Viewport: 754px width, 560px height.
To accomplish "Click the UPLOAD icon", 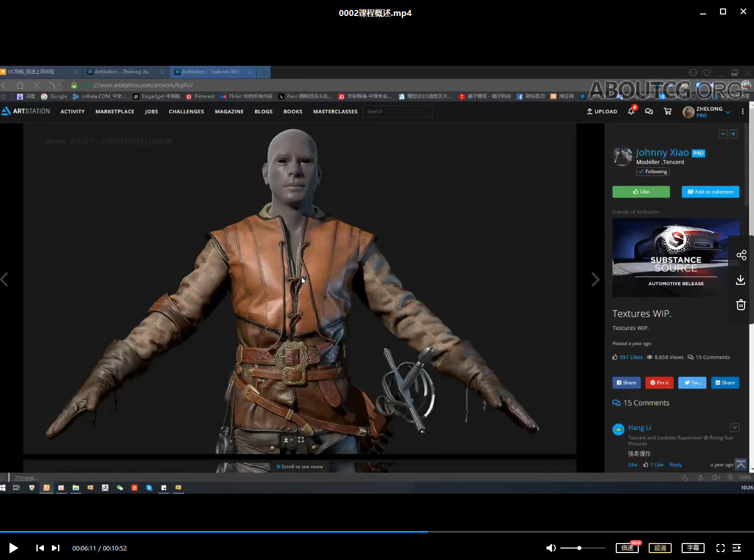I will [x=601, y=111].
